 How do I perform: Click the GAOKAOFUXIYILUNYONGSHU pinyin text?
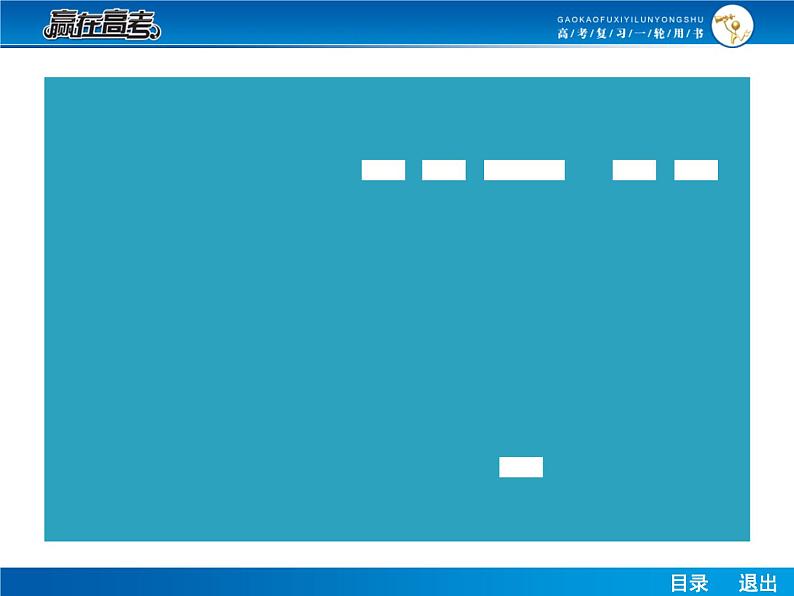[x=630, y=19]
